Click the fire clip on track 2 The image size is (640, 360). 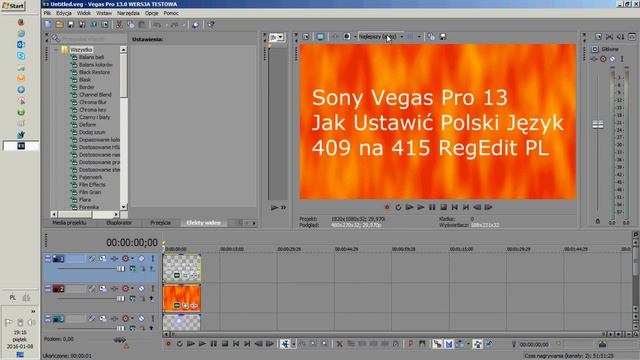pos(182,298)
